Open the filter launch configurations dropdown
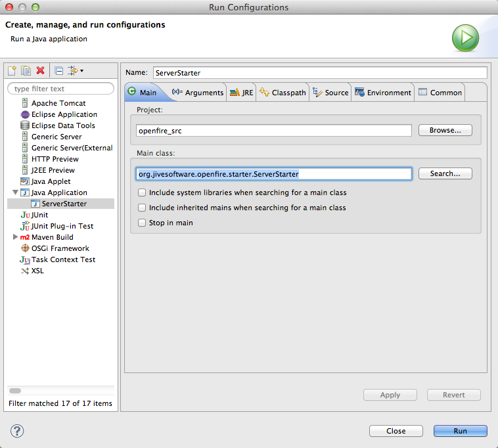 pyautogui.click(x=74, y=71)
